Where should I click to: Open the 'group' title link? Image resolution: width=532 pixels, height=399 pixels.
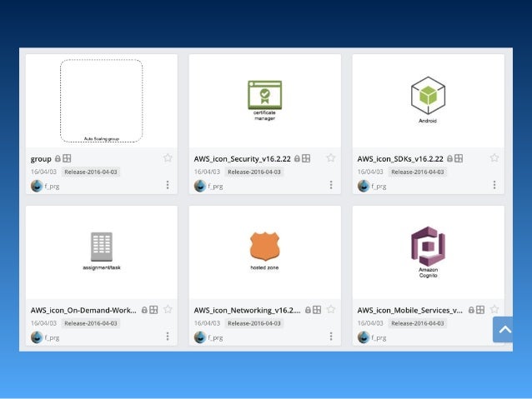point(41,158)
